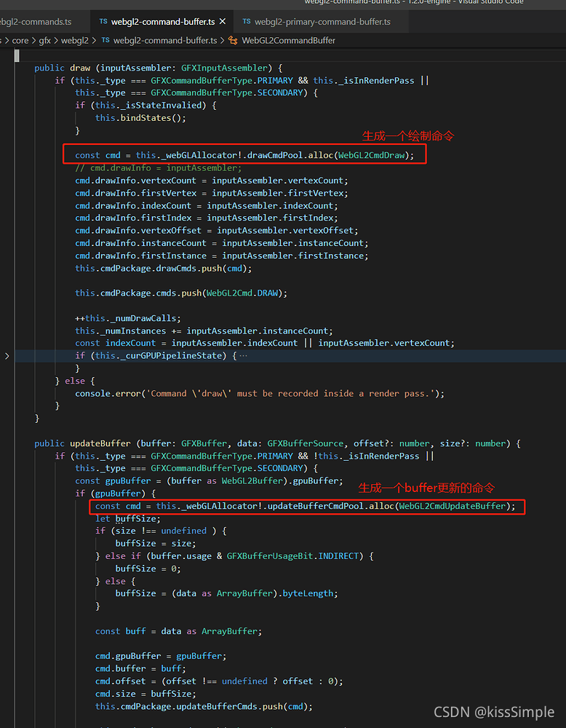Click 'const buff = data as ArrayBuffer;' line
The height and width of the screenshot is (728, 566).
179,632
